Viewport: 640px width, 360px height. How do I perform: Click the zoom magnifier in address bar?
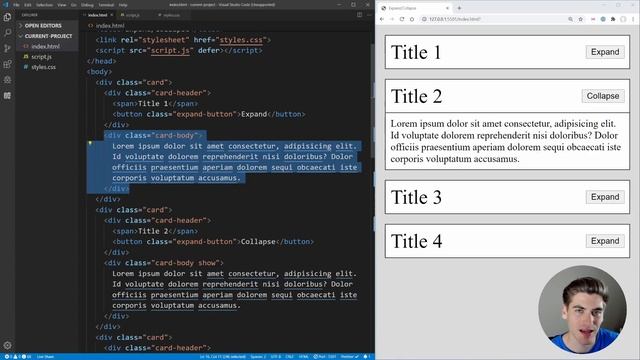(571, 19)
